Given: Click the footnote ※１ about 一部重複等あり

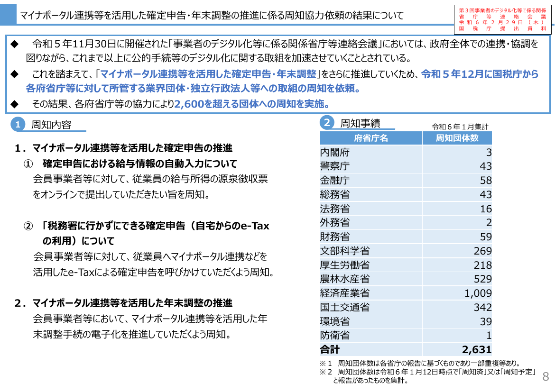Looking at the screenshot, I should click(x=420, y=363).
